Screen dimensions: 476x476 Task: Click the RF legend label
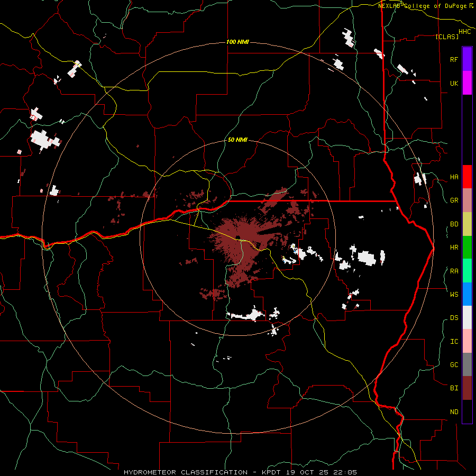point(454,59)
